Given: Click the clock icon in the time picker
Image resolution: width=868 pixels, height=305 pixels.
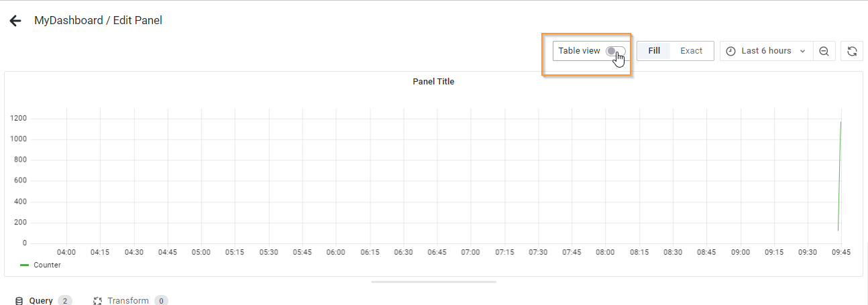Looking at the screenshot, I should 731,51.
